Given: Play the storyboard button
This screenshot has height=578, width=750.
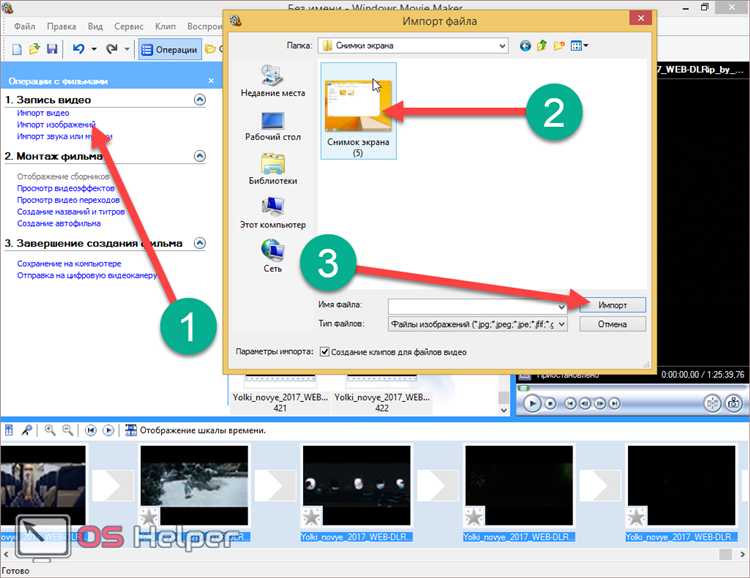Looking at the screenshot, I should [x=109, y=430].
